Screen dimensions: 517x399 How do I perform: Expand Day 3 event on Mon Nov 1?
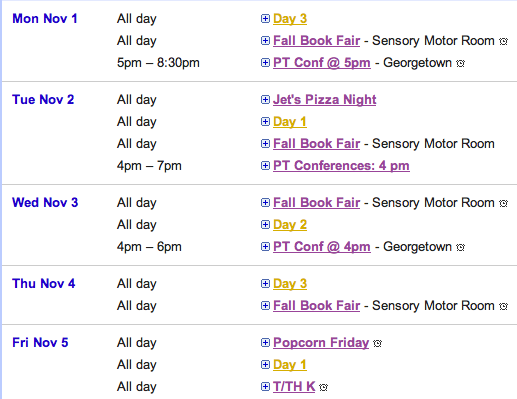(x=265, y=19)
